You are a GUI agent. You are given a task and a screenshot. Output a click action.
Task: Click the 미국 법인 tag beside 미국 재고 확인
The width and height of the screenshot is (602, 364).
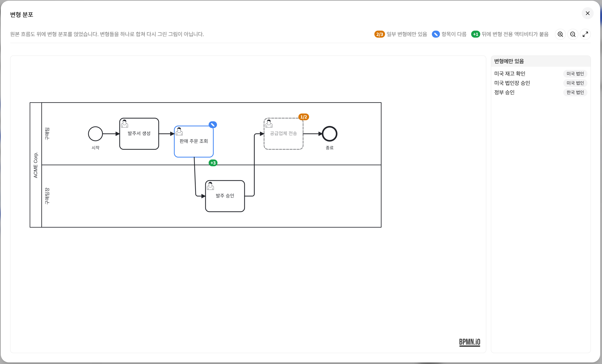(x=575, y=74)
